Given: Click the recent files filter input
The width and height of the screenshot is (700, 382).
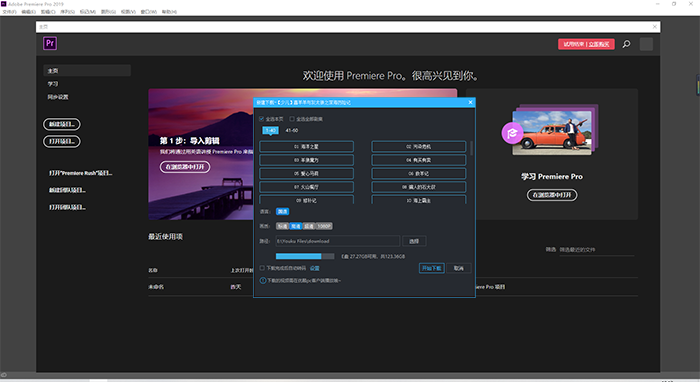Looking at the screenshot, I should 596,250.
